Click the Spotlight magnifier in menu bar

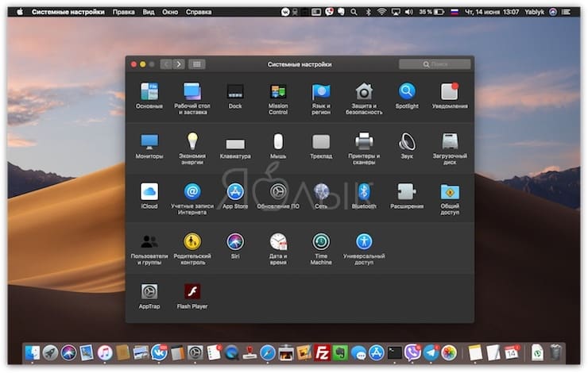click(x=354, y=12)
